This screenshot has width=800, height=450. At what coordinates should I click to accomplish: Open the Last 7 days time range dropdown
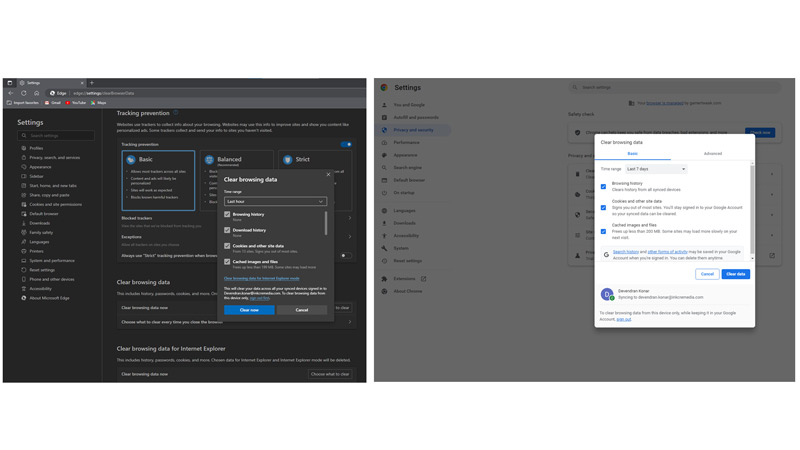(x=656, y=169)
